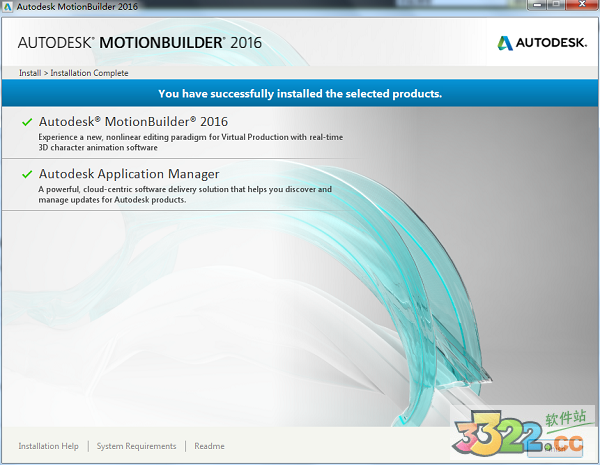Close the MotionBuilder installer window
600x465 pixels.
point(582,5)
